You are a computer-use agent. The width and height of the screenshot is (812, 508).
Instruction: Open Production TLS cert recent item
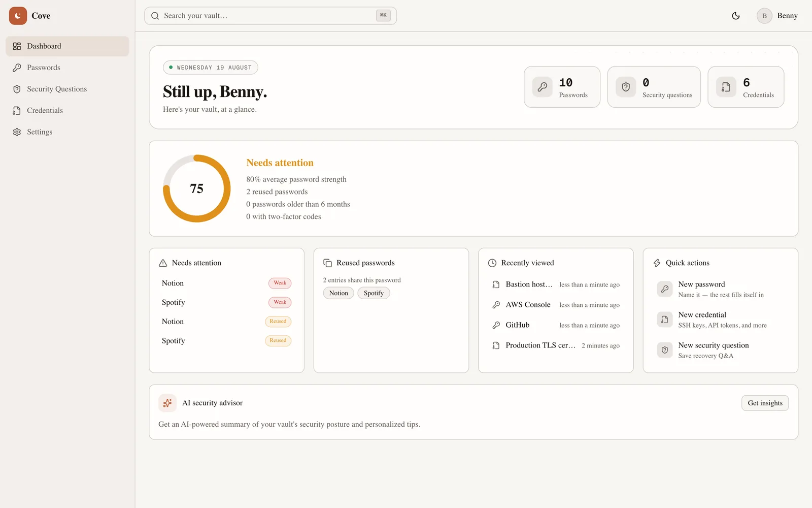556,345
